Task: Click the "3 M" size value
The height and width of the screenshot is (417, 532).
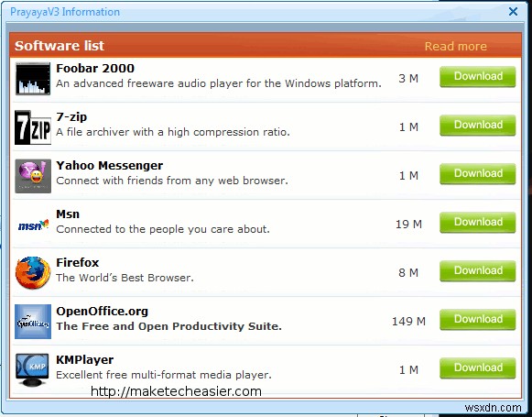Action: [408, 79]
